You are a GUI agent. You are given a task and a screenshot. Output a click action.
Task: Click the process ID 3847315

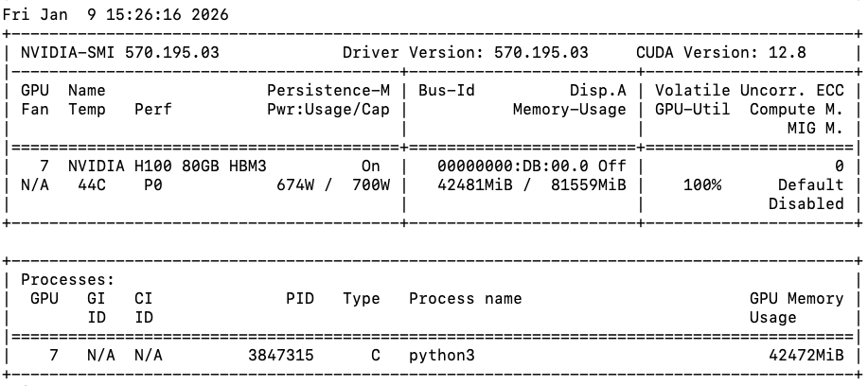point(281,356)
